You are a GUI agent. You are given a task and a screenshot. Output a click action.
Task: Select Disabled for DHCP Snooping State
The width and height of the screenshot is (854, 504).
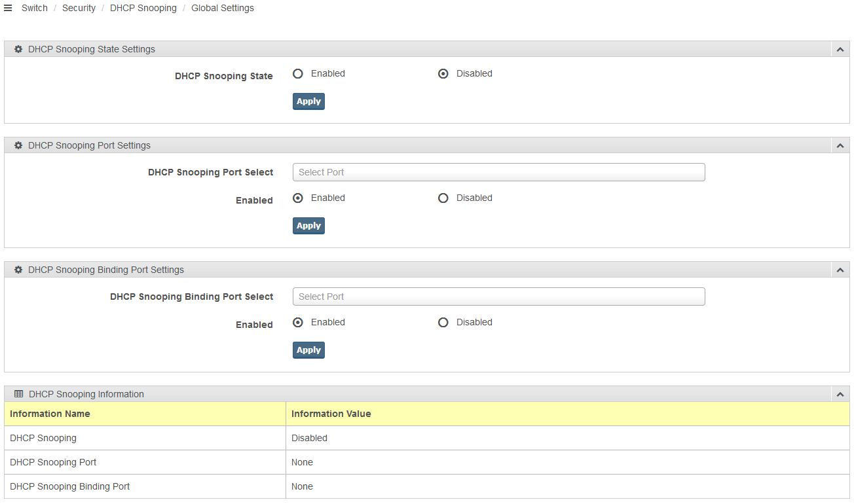click(x=443, y=74)
